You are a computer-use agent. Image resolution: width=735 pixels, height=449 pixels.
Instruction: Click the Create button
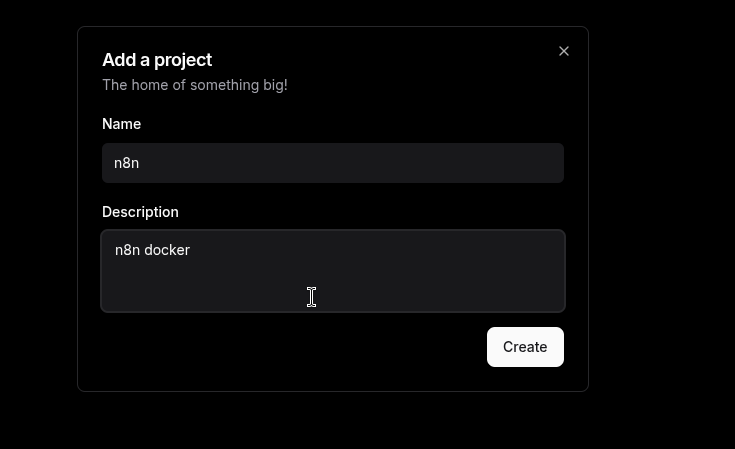click(x=525, y=347)
